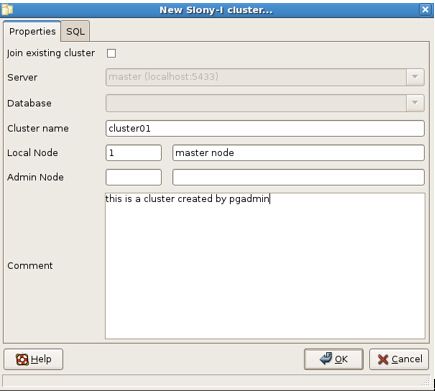Click the Local Node number field
Screen dimensions: 435x391
[134, 153]
